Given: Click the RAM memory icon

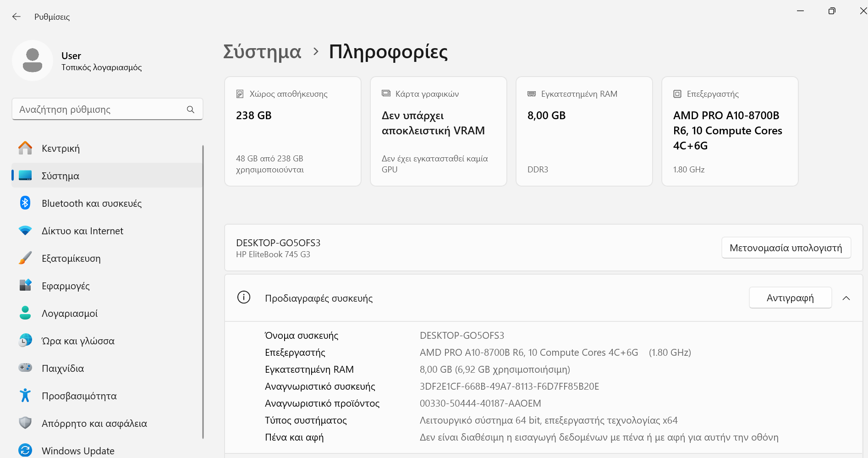Looking at the screenshot, I should 532,94.
